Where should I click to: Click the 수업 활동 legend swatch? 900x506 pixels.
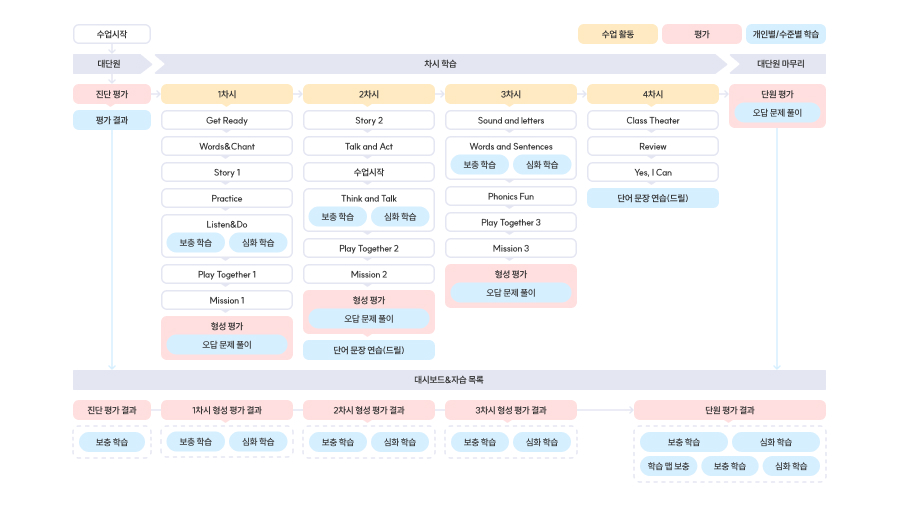pyautogui.click(x=617, y=34)
